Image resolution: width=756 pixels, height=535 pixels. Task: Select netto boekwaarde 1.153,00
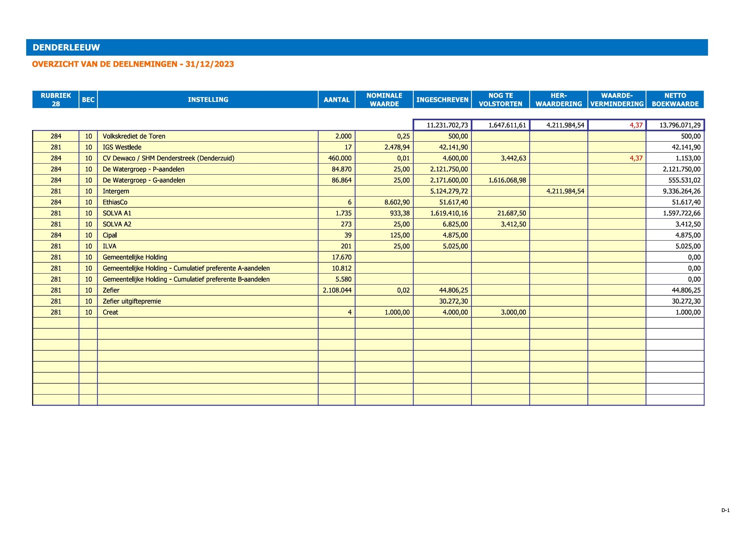pos(675,158)
